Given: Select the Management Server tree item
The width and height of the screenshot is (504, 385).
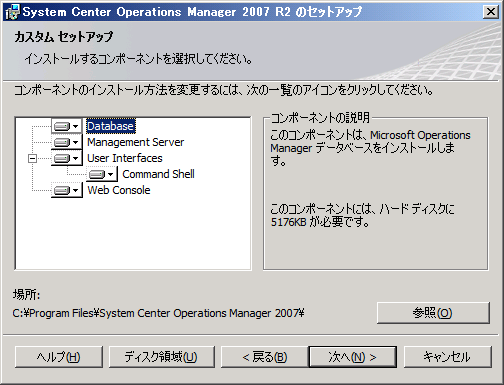Looking at the screenshot, I should point(135,142).
